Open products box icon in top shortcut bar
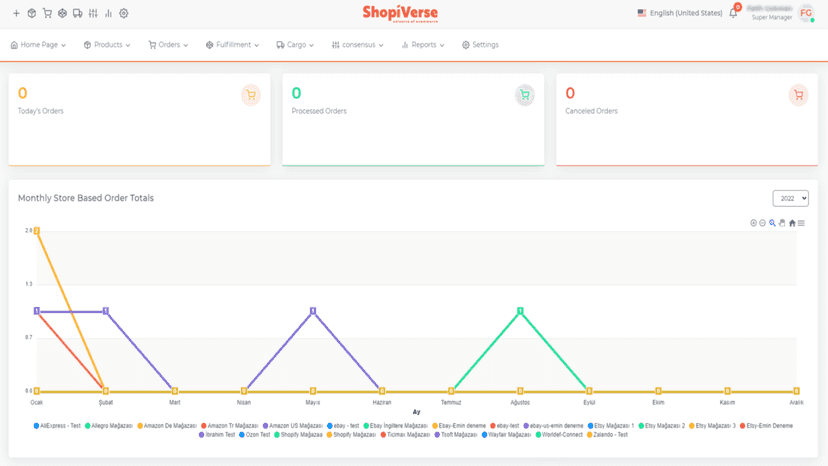 click(32, 13)
